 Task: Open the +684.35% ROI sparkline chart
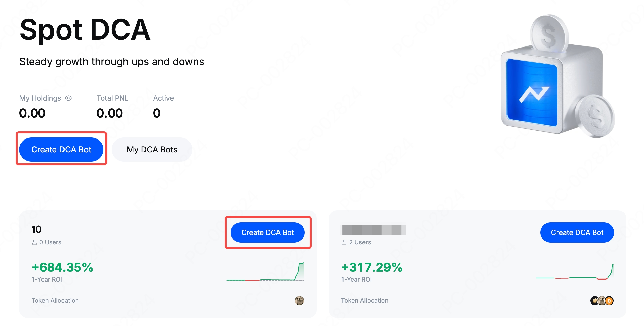[x=265, y=272]
